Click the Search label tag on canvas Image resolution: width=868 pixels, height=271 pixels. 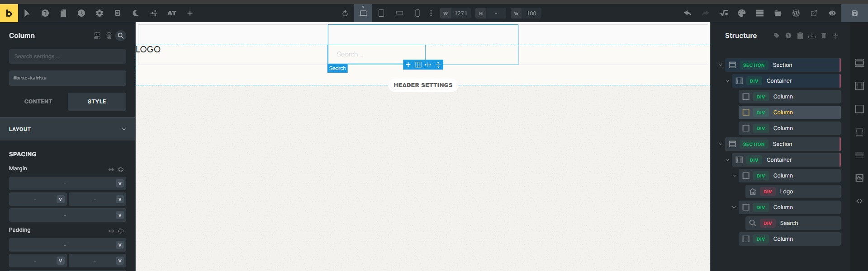point(337,68)
